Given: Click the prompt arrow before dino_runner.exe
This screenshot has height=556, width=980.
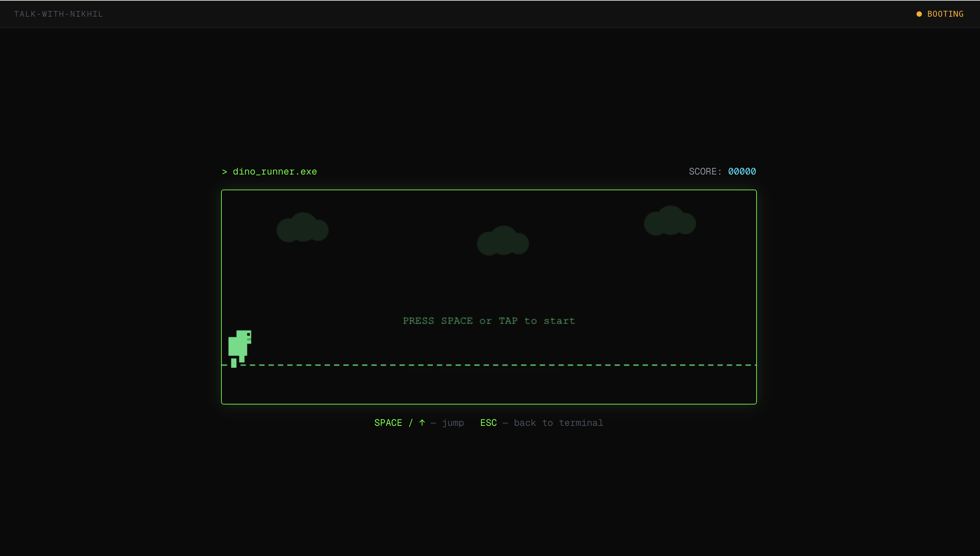Looking at the screenshot, I should 225,172.
